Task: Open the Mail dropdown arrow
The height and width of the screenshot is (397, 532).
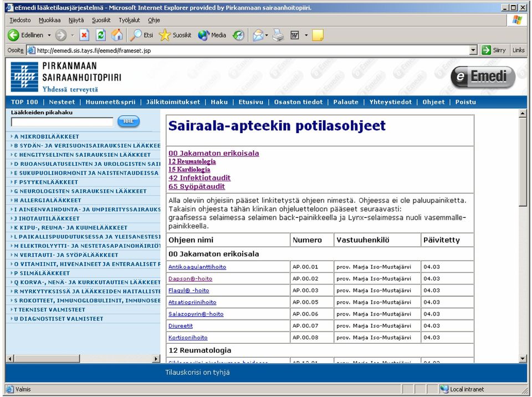Action: [267, 35]
